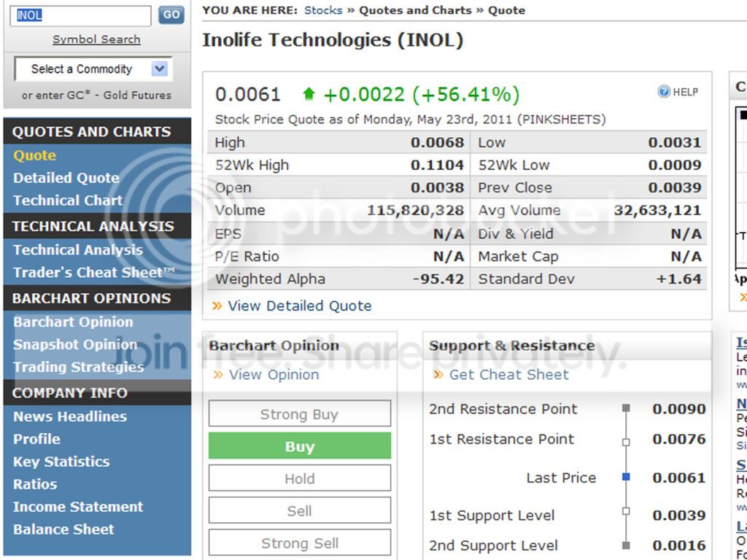The height and width of the screenshot is (560, 747).
Task: Click the GO button
Action: 171,15
